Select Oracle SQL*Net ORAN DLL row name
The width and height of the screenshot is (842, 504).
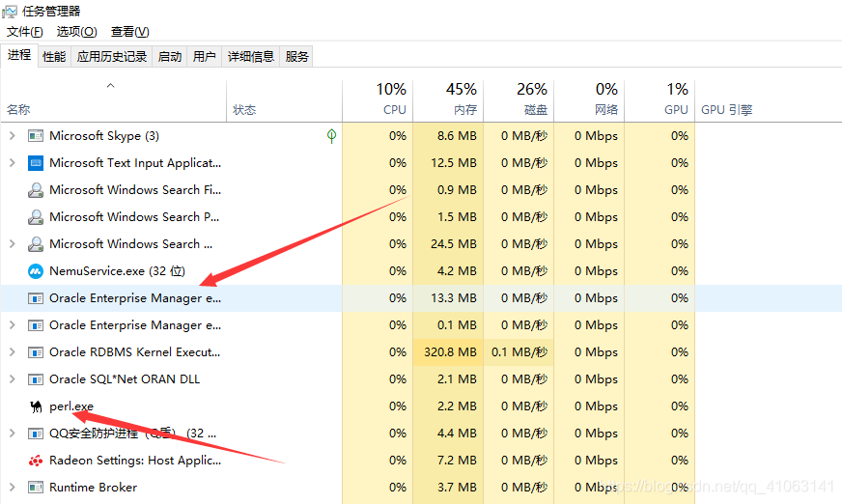(125, 379)
